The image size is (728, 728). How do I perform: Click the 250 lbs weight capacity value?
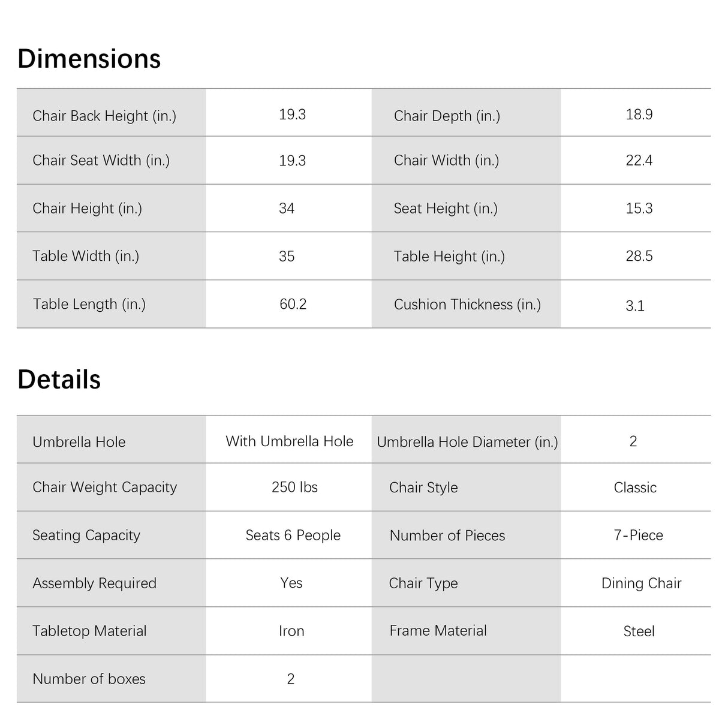(294, 487)
